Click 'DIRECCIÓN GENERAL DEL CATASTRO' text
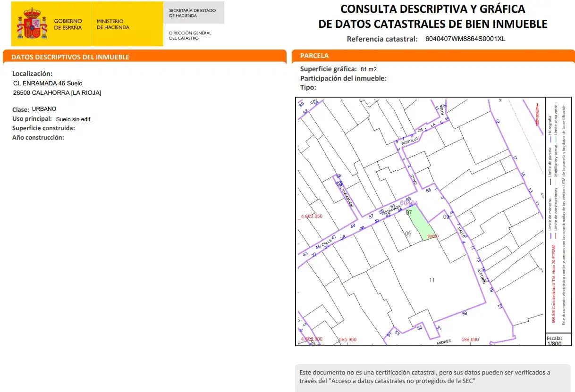The image size is (575, 392). click(x=190, y=35)
